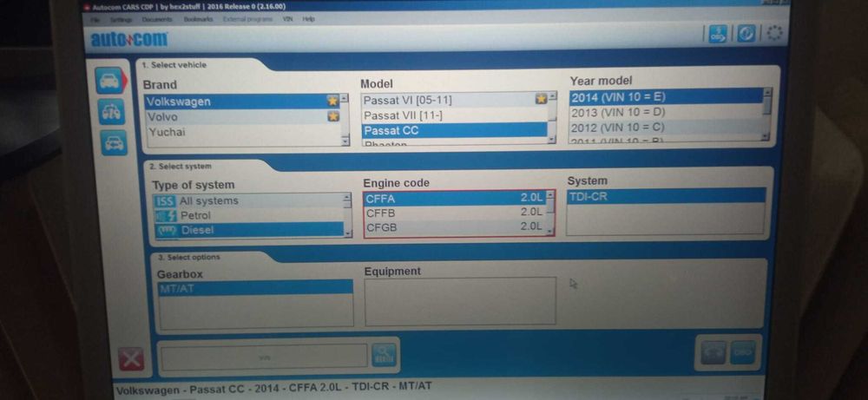
Task: Select Petrol type of system
Action: [x=248, y=215]
